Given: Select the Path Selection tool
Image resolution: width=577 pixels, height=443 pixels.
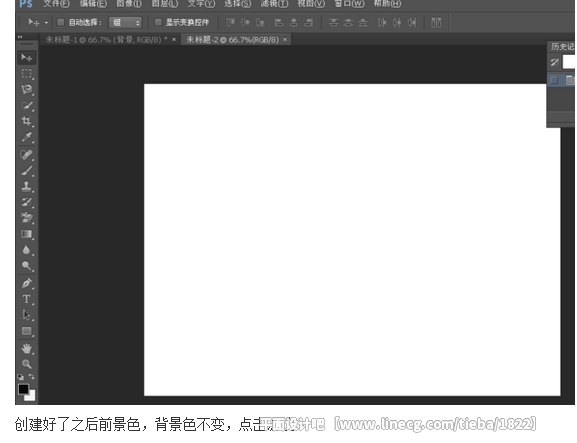Looking at the screenshot, I should pyautogui.click(x=26, y=315).
